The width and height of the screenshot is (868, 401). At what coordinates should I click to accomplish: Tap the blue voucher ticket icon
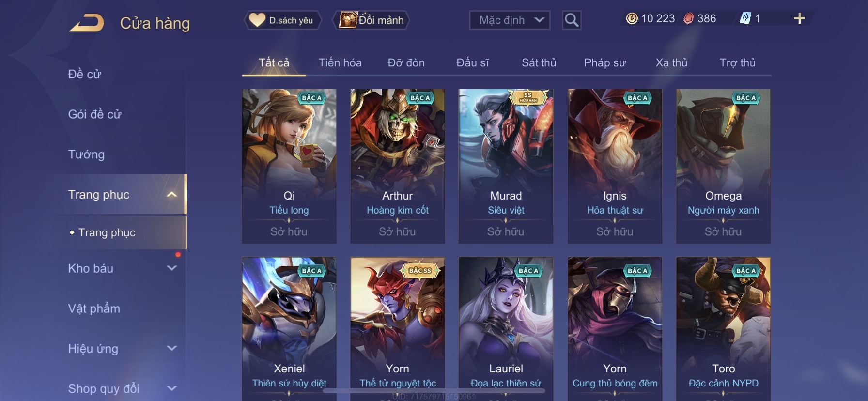pyautogui.click(x=745, y=18)
